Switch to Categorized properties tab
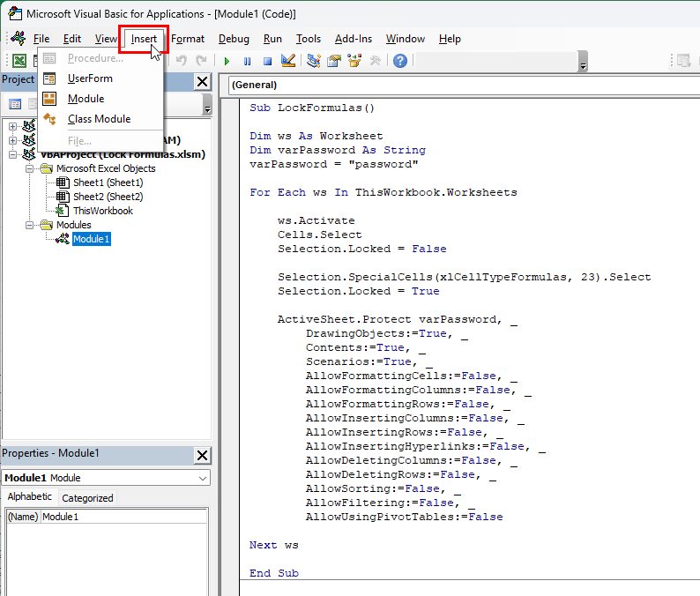Screen dimensions: 700x596 (87, 498)
